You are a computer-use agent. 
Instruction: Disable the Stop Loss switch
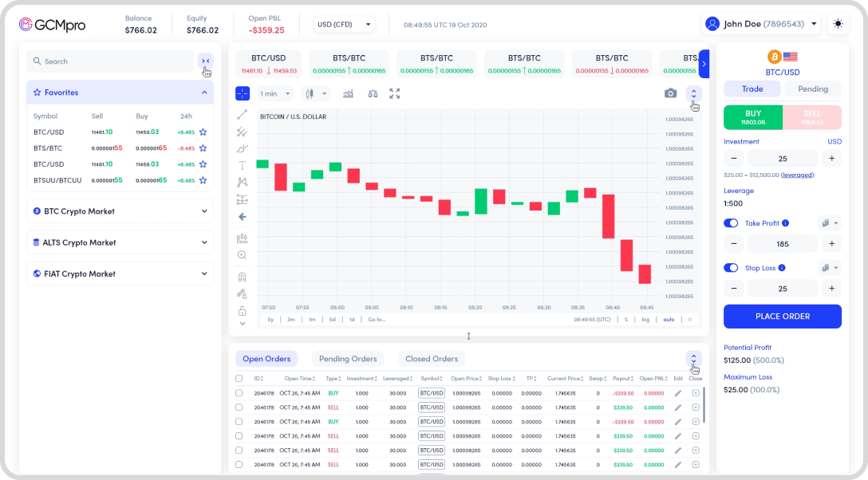(x=731, y=268)
